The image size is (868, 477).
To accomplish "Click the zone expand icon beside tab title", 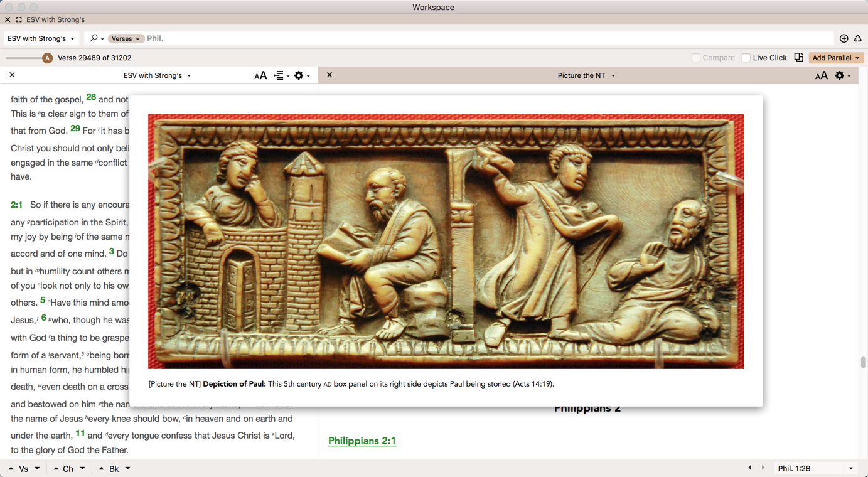I will point(19,19).
